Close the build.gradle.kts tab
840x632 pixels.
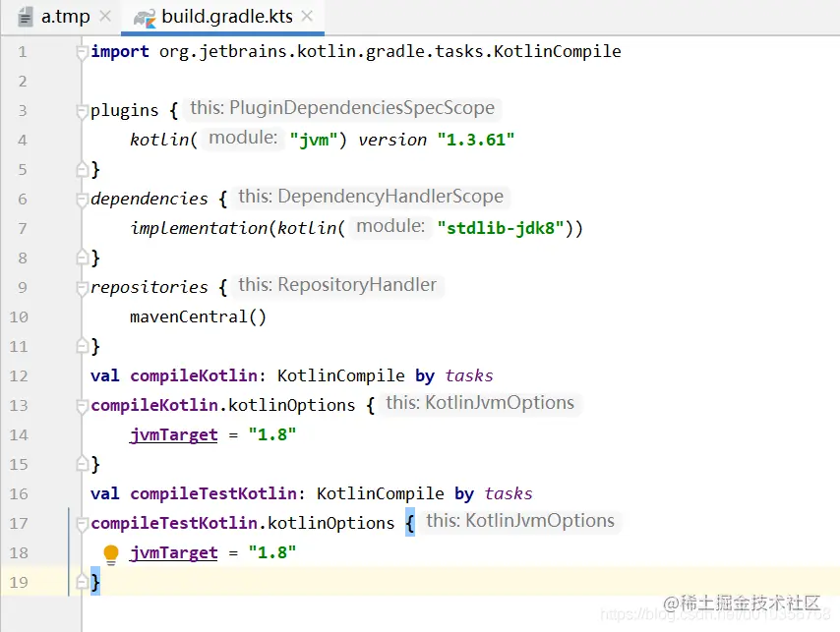307,17
